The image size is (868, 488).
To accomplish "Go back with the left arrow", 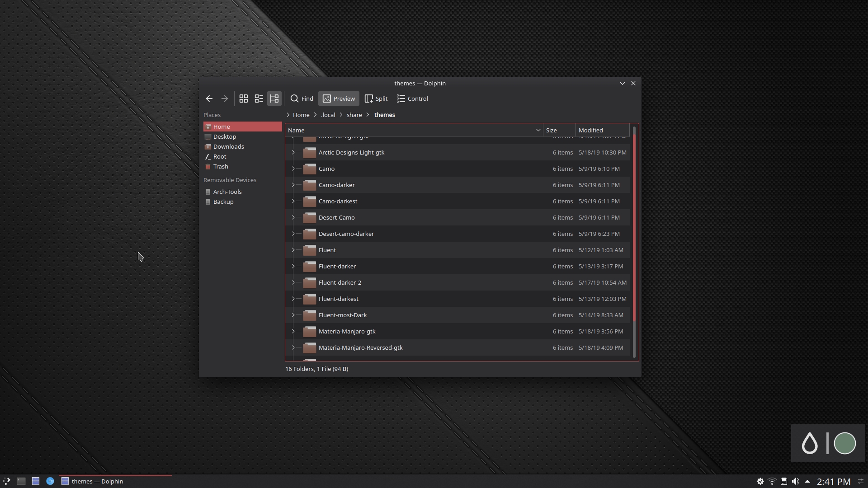I will (209, 99).
